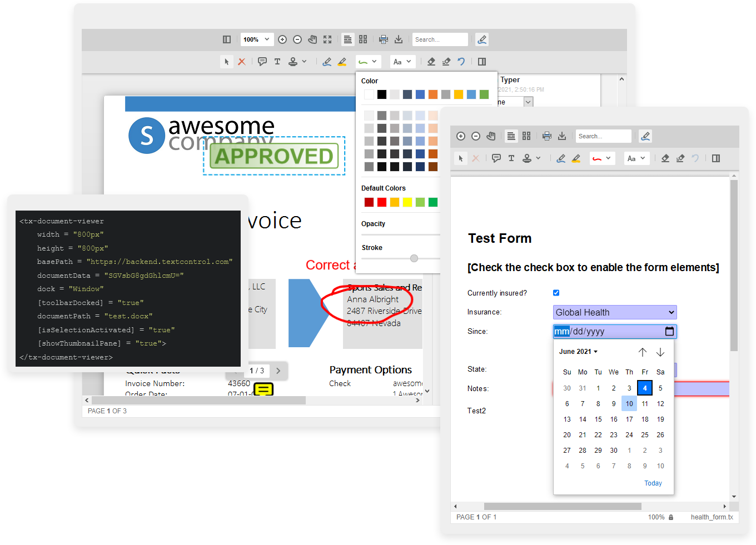The width and height of the screenshot is (756, 545).
Task: Go to the next page using the 1 / 3 arrow
Action: pyautogui.click(x=278, y=371)
